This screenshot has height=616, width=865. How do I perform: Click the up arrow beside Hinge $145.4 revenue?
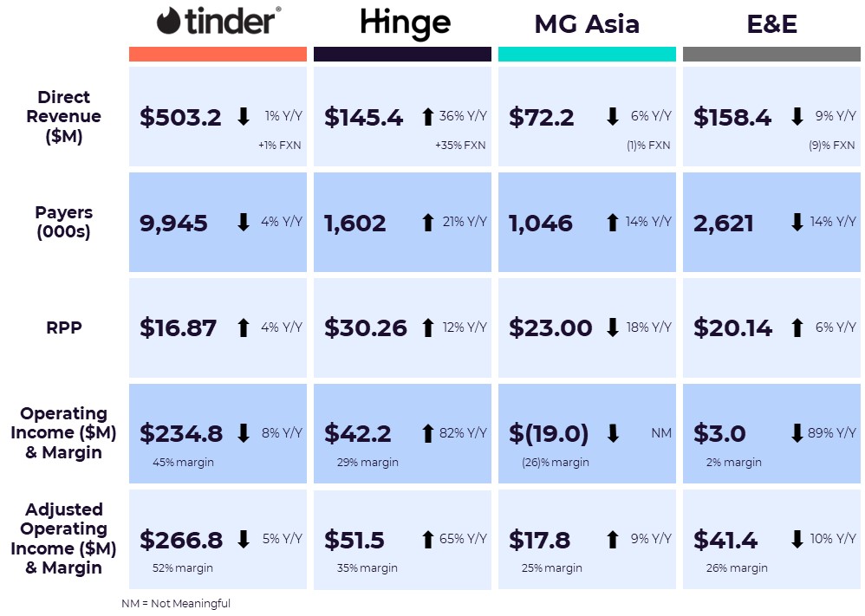click(x=427, y=116)
